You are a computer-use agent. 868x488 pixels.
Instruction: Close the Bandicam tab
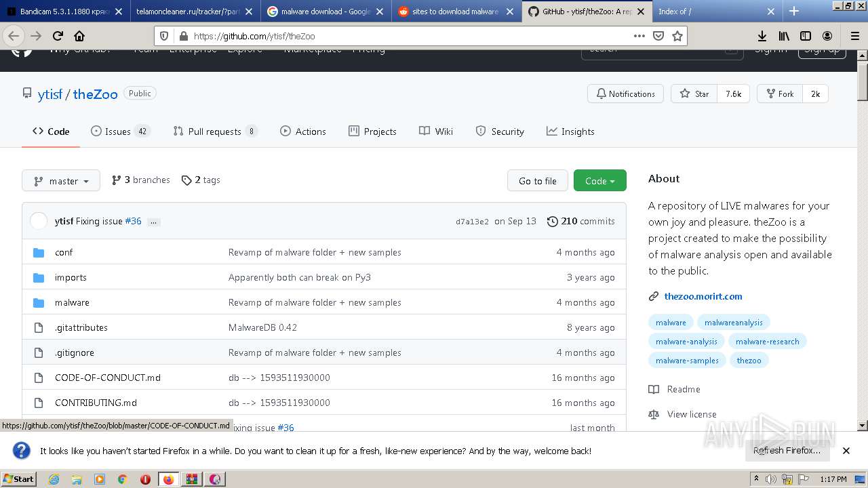(119, 12)
